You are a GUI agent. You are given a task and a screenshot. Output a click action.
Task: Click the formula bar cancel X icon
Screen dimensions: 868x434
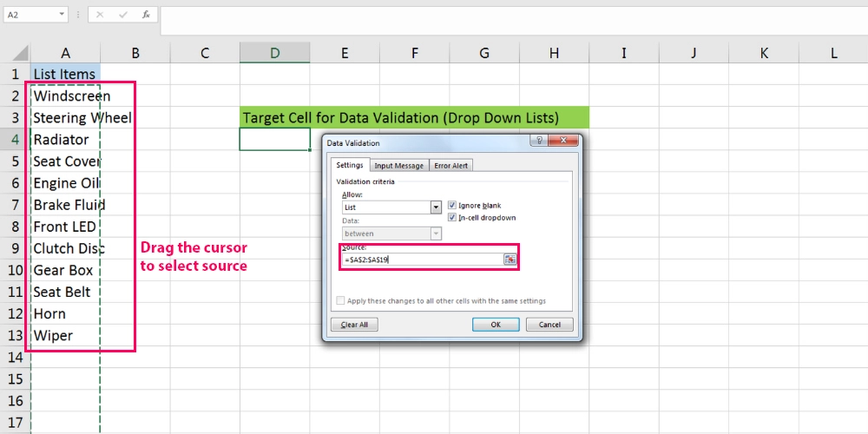[x=100, y=15]
